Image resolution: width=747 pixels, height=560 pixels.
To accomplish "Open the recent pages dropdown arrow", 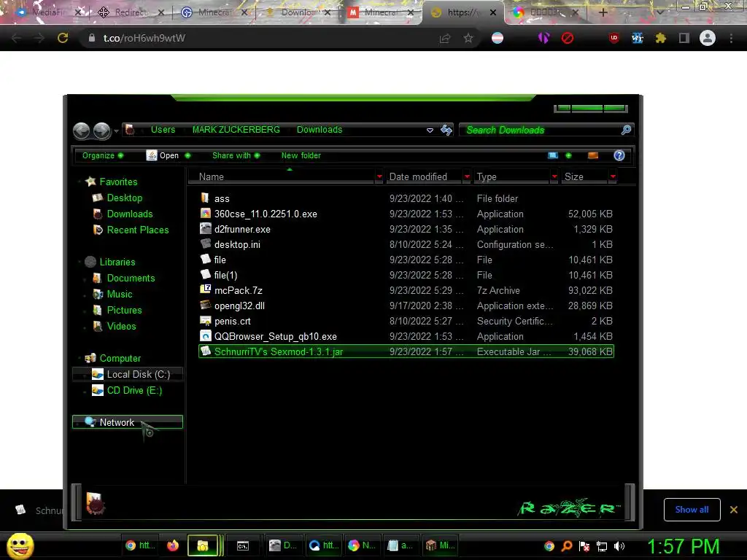I will pos(116,131).
